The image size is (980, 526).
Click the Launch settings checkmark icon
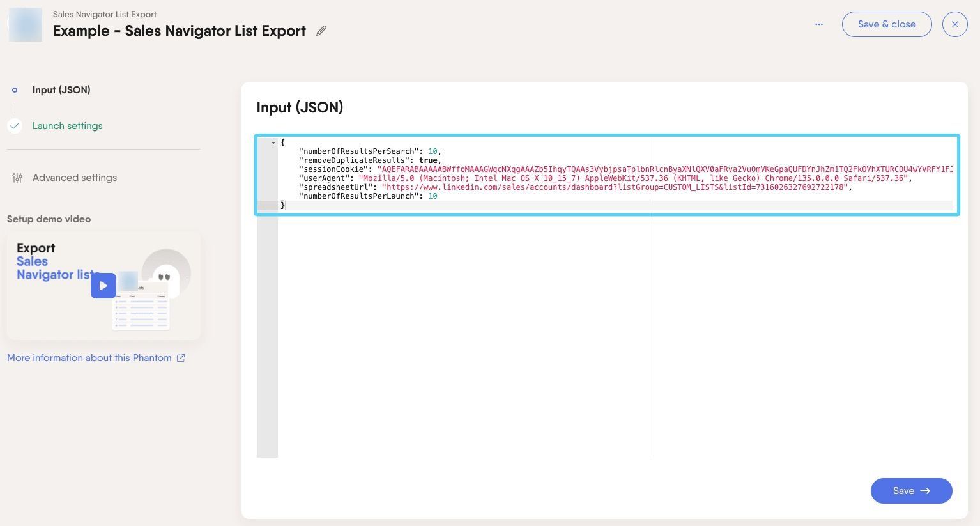[x=15, y=126]
